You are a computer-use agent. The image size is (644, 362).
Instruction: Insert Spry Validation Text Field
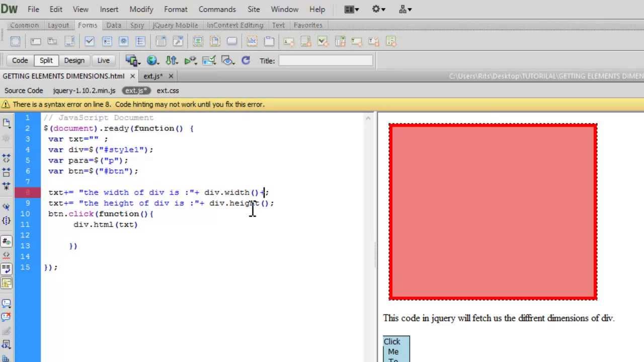(289, 41)
